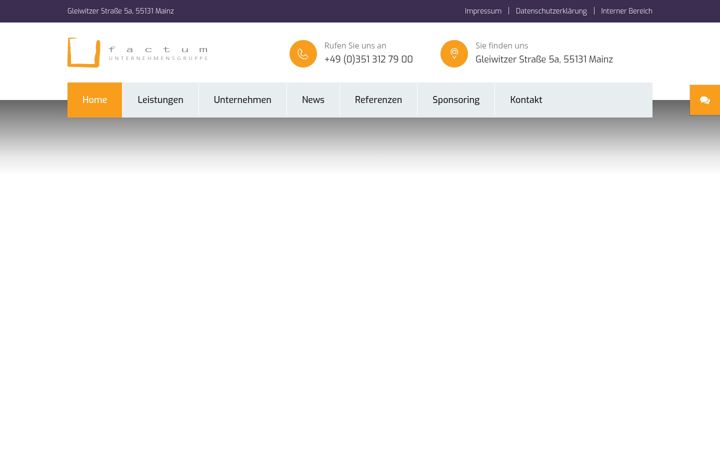Click the orange phone icon
The width and height of the screenshot is (720, 450).
click(303, 54)
